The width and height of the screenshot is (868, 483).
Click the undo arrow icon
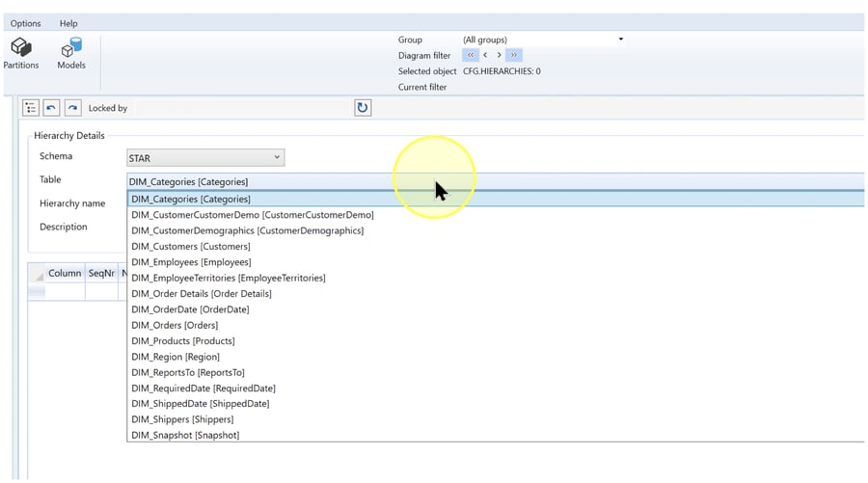click(x=51, y=108)
